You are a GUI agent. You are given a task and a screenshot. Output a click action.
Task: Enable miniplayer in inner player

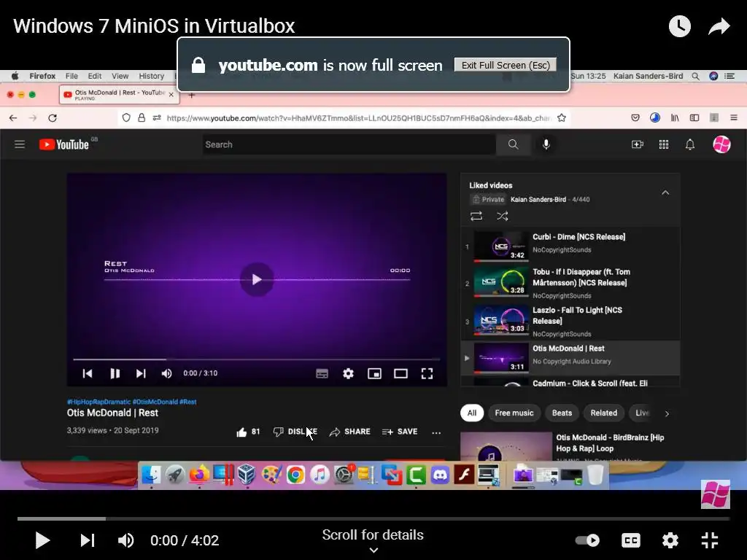374,374
